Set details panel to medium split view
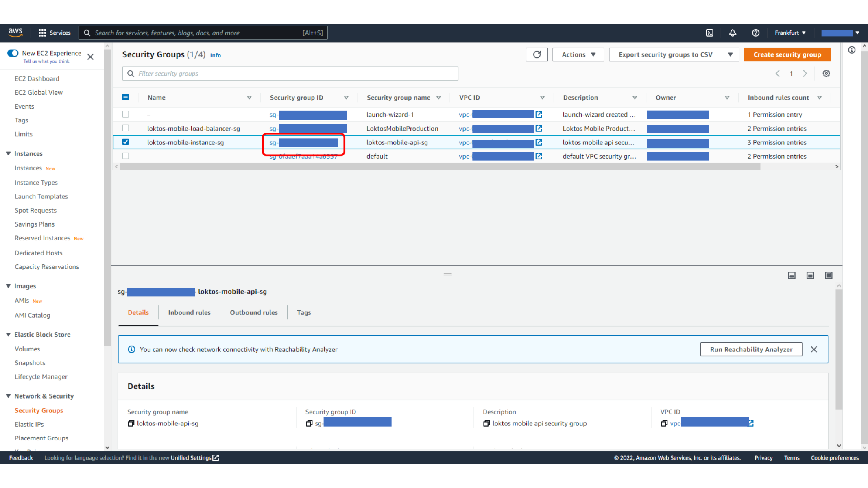The height and width of the screenshot is (488, 868). tap(810, 276)
